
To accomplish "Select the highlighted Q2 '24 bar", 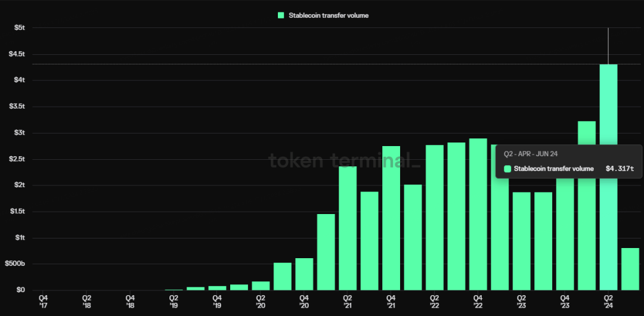I will coord(608,177).
